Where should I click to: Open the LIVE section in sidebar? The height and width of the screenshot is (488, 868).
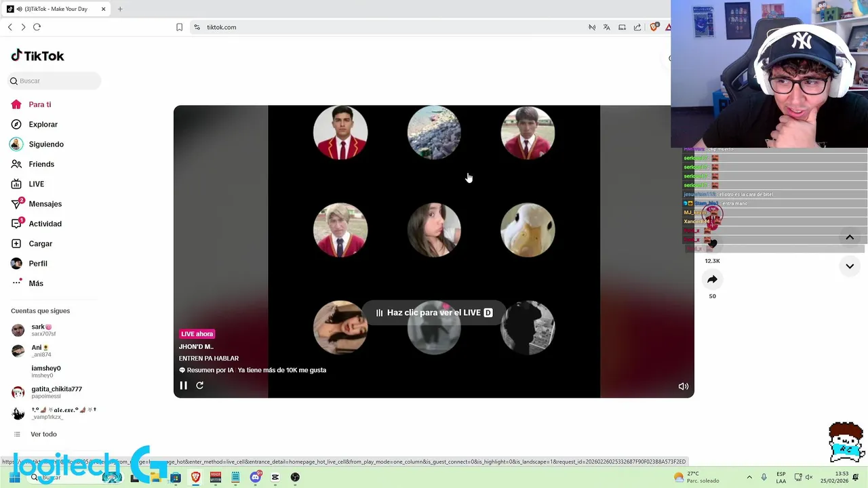tap(36, 184)
